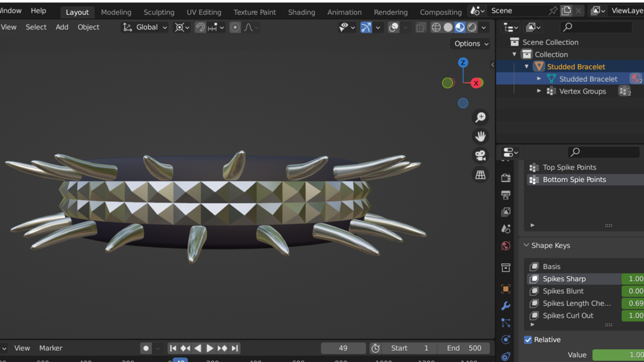644x362 pixels.
Task: Toggle the Relative shape keys checkbox
Action: (528, 340)
